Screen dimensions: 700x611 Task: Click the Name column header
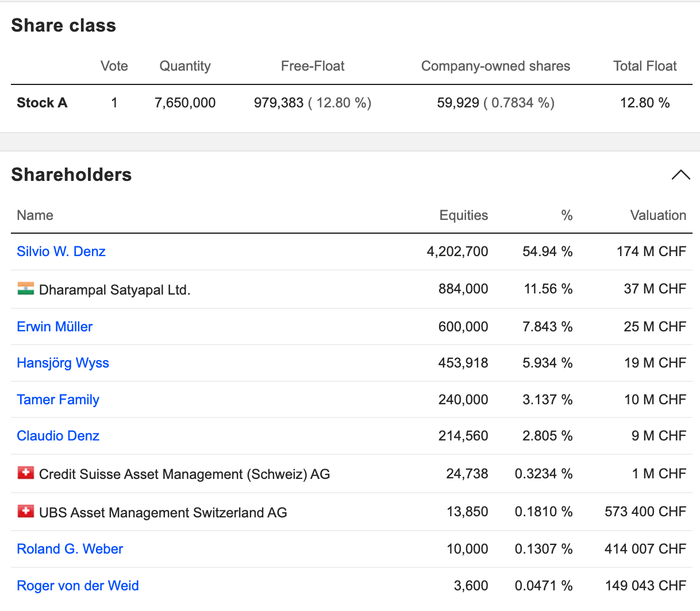[x=35, y=215]
